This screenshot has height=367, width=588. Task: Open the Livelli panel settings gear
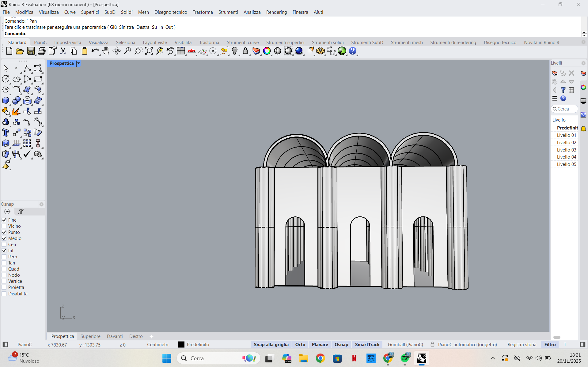click(583, 63)
